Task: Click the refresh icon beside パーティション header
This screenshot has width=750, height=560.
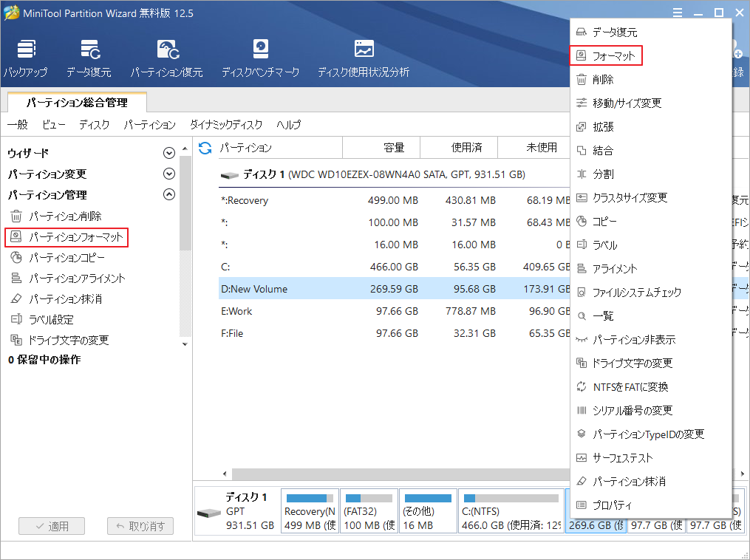Action: point(205,148)
